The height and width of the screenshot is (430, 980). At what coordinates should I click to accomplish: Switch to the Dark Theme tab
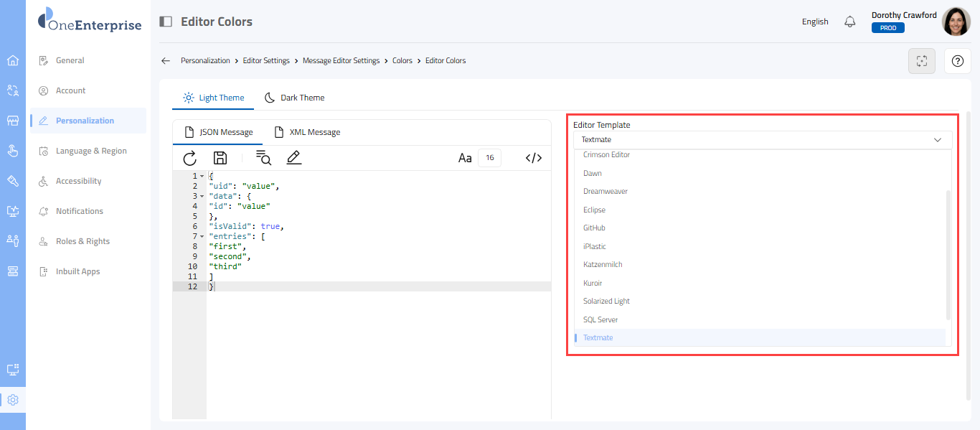point(294,98)
